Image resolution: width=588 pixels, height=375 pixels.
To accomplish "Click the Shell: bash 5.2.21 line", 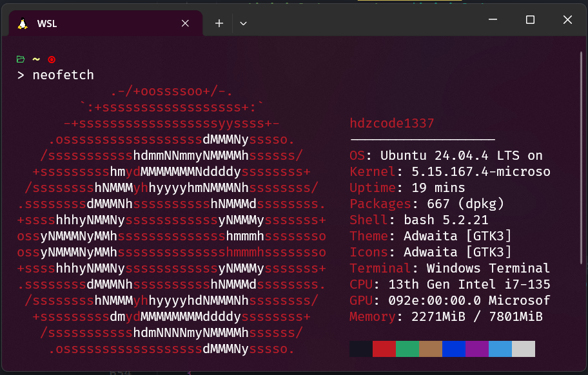I will click(x=419, y=220).
